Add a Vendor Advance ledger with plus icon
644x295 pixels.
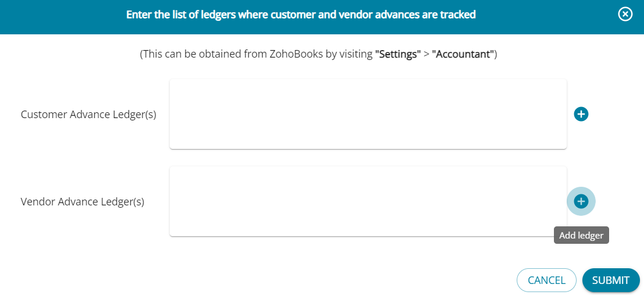coord(581,201)
